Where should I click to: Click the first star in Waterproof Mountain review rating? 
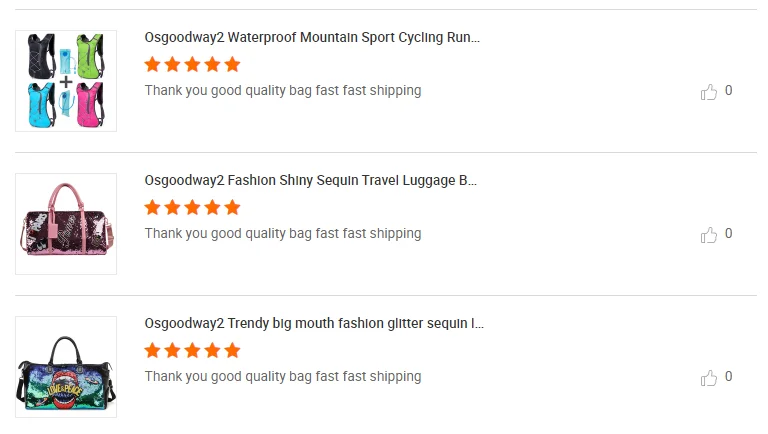point(153,65)
